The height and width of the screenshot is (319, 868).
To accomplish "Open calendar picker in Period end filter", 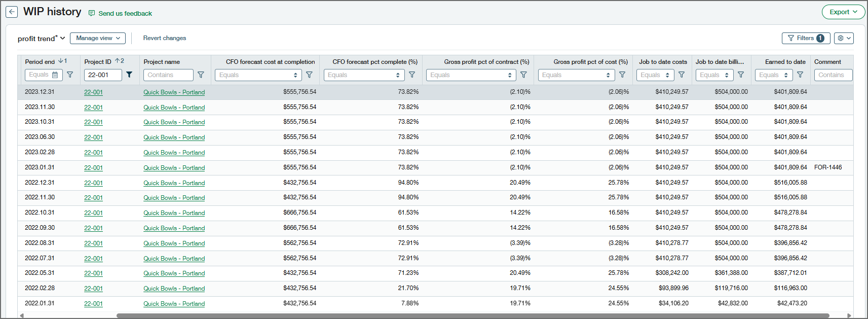I will coord(55,75).
